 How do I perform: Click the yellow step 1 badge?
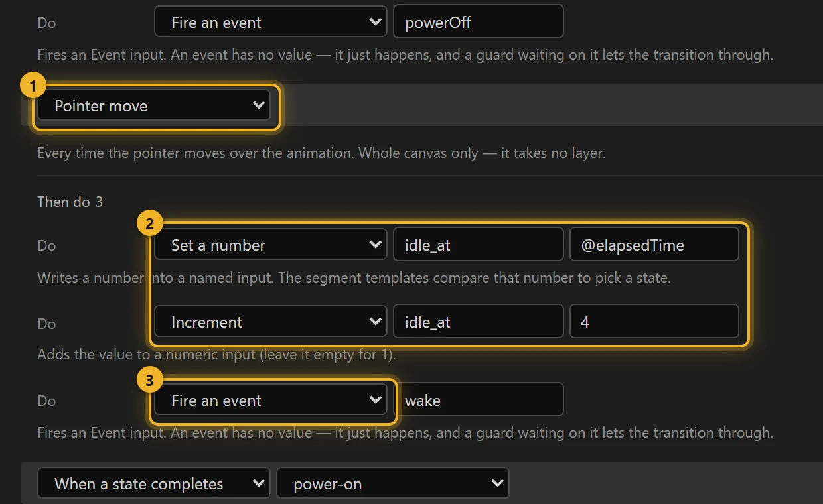33,86
